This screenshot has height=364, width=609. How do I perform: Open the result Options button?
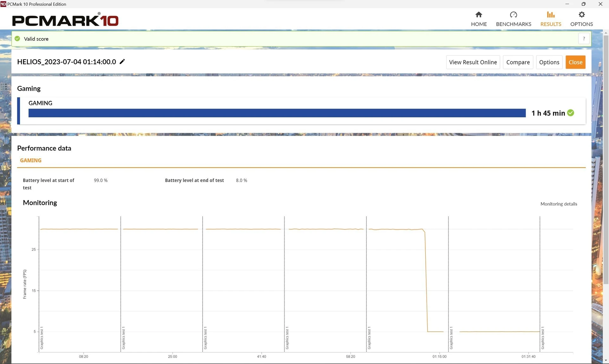point(549,62)
